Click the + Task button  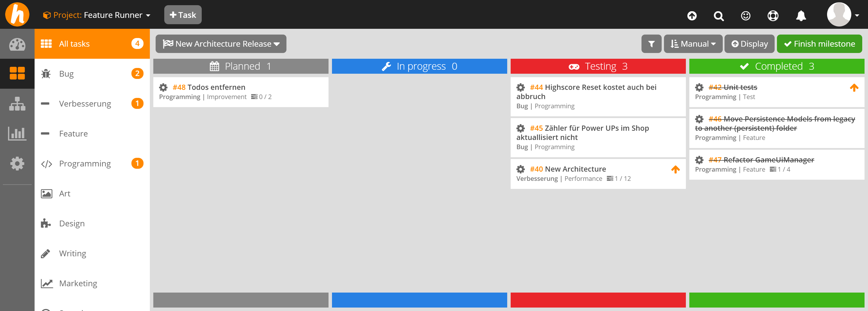183,15
